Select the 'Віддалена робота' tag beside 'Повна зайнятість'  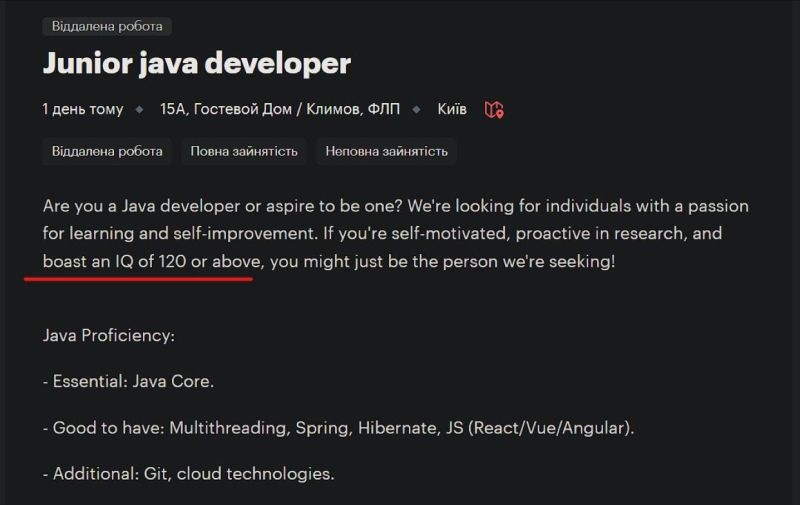107,152
